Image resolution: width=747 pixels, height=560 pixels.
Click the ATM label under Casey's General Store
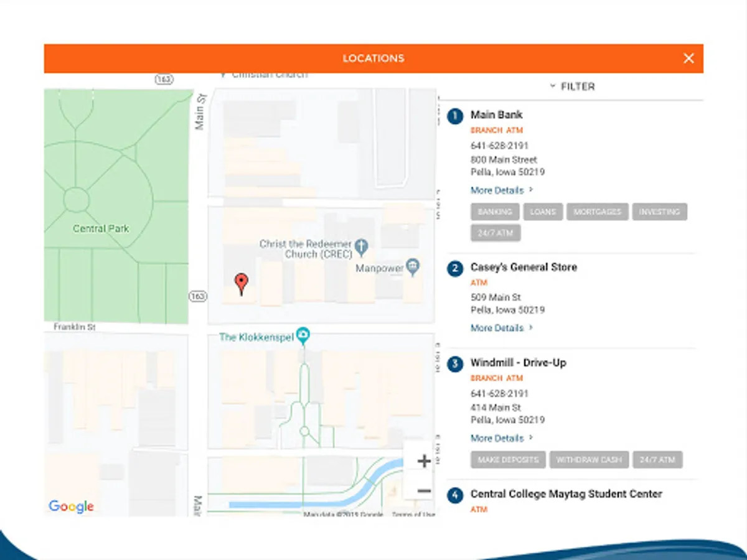pyautogui.click(x=479, y=282)
